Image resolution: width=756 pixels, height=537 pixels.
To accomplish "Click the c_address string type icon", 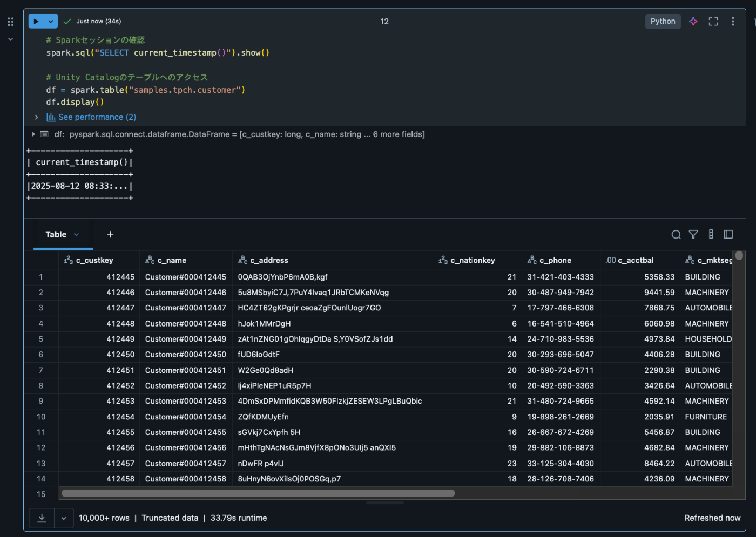I will [242, 260].
